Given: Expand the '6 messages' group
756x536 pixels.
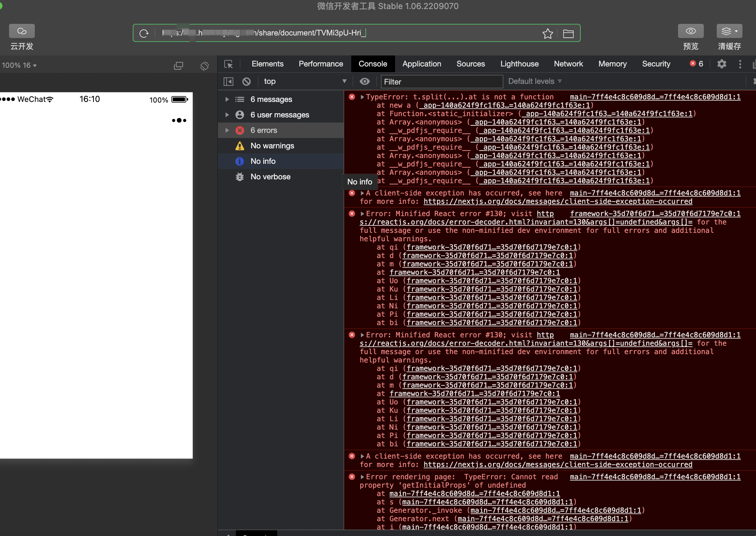Looking at the screenshot, I should pos(227,99).
